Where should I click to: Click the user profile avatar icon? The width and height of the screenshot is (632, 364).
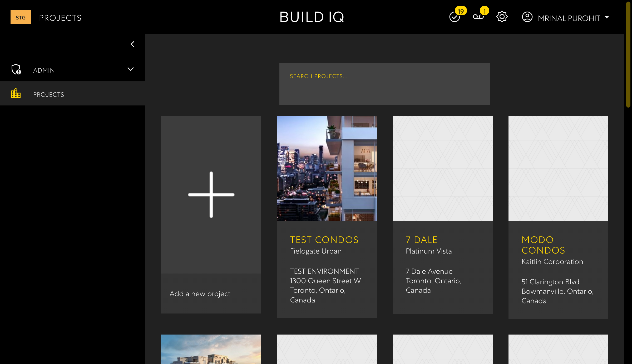527,17
